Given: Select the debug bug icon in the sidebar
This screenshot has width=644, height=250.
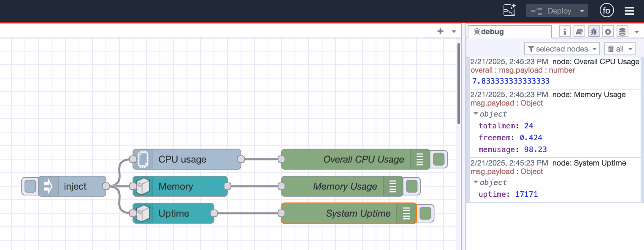Looking at the screenshot, I should coord(593,31).
